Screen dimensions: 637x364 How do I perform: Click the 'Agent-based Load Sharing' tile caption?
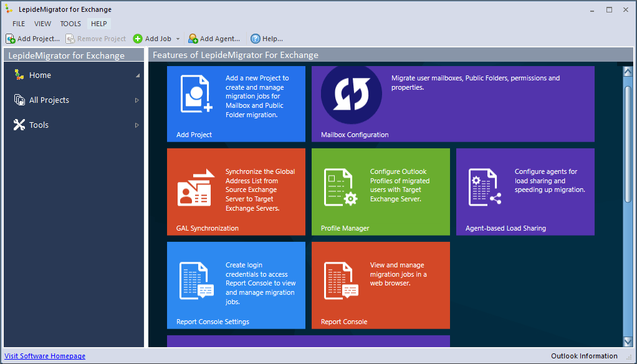pos(505,228)
